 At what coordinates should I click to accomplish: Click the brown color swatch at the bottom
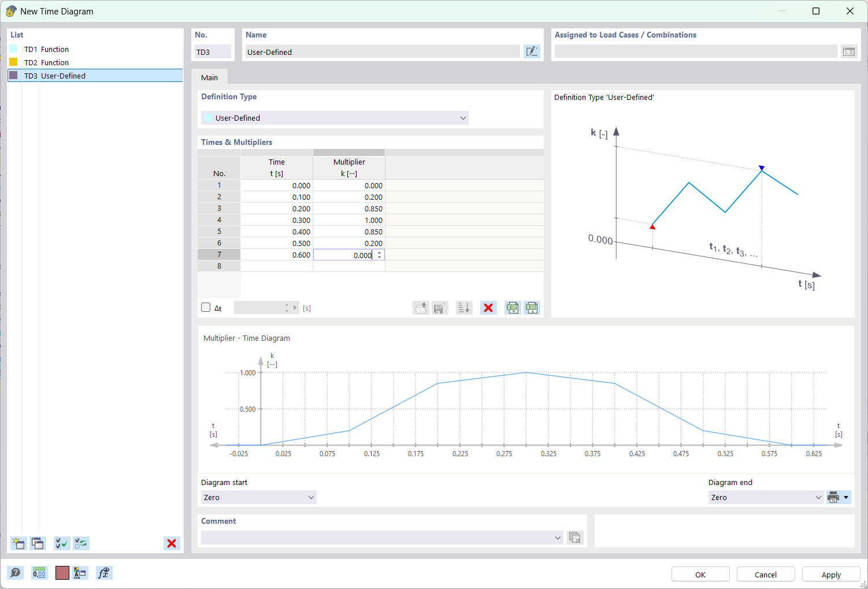[x=62, y=573]
